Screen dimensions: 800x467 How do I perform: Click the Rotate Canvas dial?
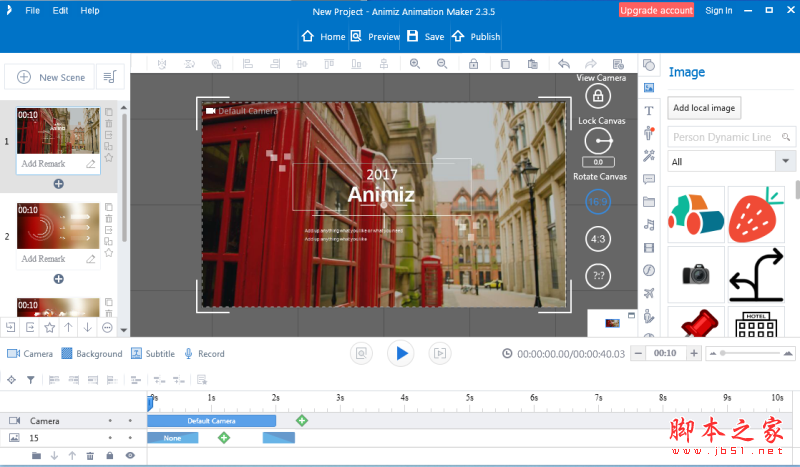click(x=598, y=141)
